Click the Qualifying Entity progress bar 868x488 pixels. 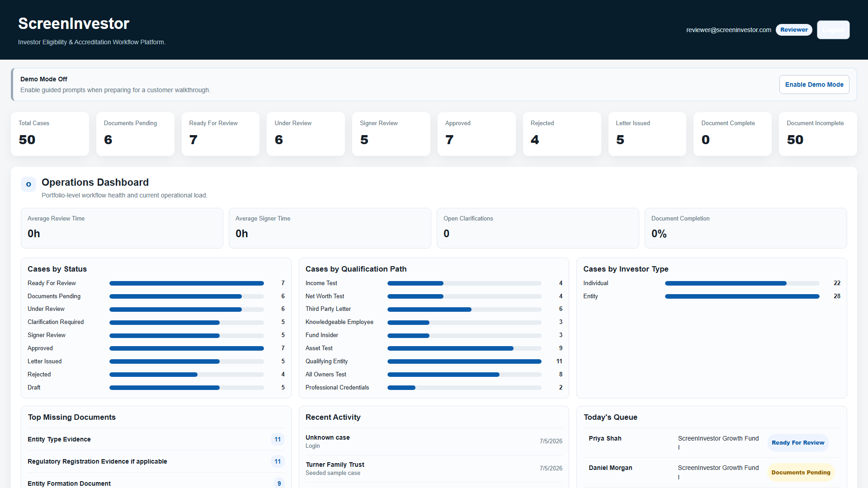(464, 361)
